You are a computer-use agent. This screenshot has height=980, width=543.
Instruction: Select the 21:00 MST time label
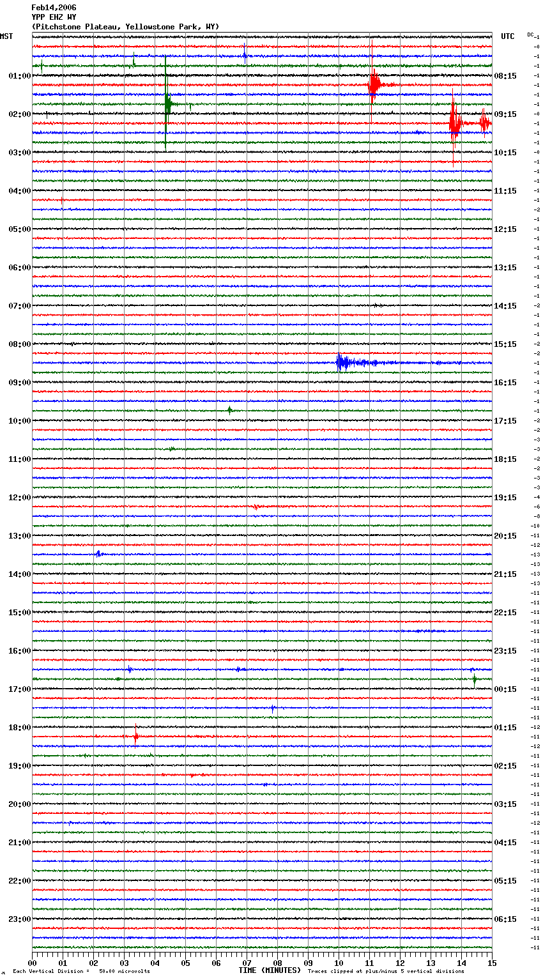tap(20, 843)
